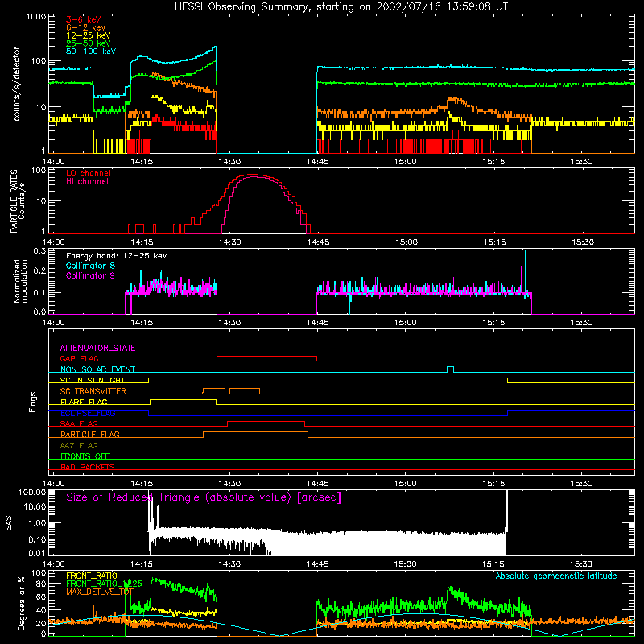Click the 80 tick on bottom panel axis

point(41,584)
